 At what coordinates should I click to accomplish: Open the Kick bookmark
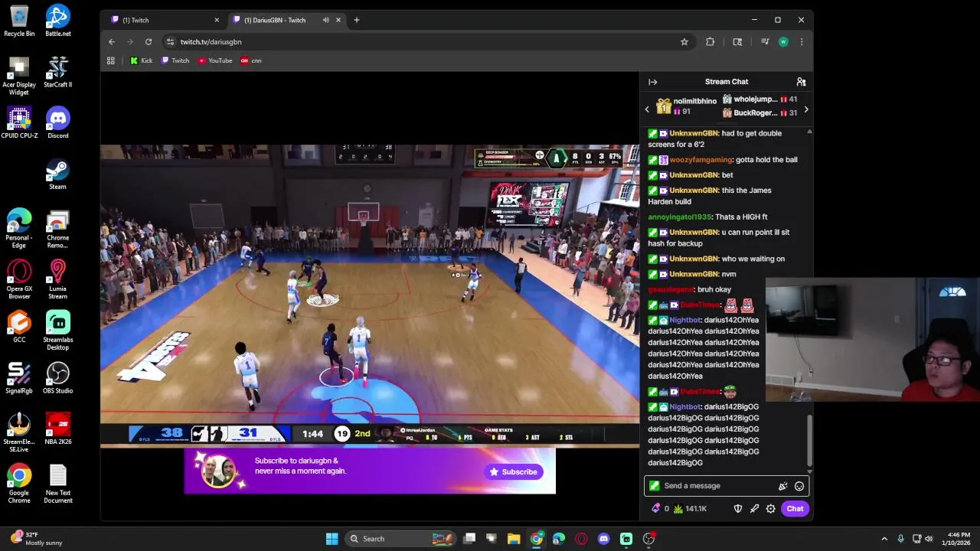141,60
